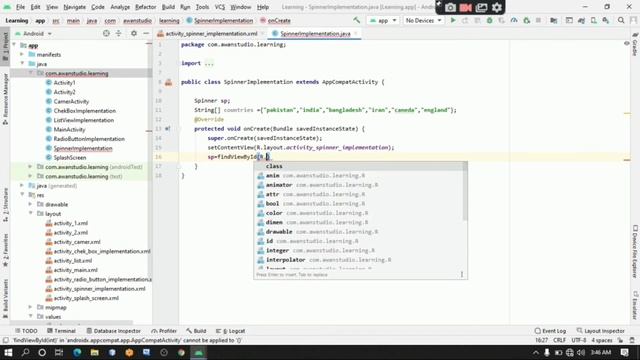Expand the manifests folder
The image size is (640, 360).
pyautogui.click(x=23, y=54)
